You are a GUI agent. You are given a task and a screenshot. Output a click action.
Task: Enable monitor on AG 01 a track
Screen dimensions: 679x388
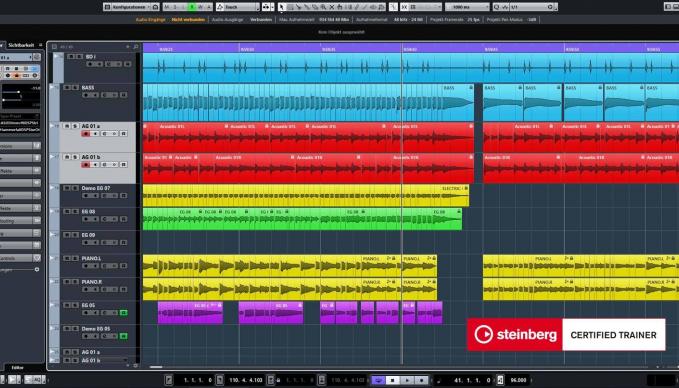click(96, 134)
